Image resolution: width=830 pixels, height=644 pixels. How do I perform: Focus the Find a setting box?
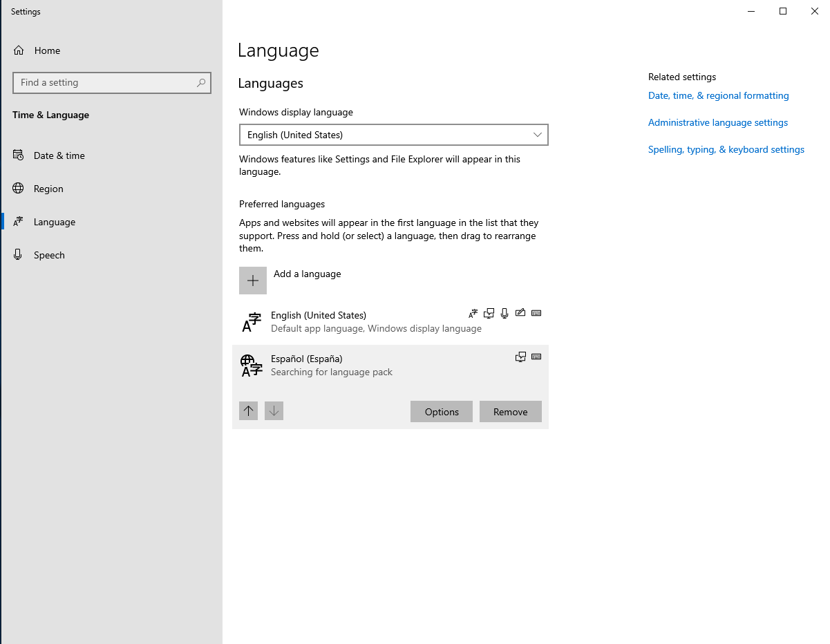click(112, 82)
